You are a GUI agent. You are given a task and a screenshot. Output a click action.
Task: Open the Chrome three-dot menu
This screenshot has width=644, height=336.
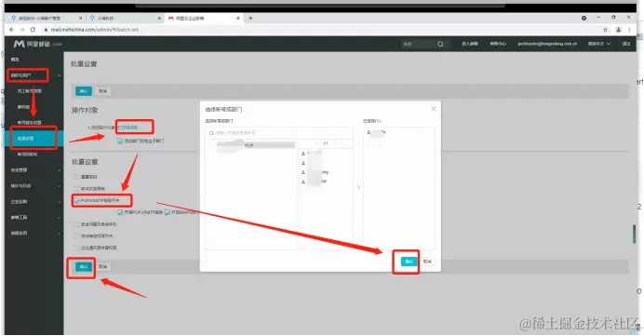629,30
